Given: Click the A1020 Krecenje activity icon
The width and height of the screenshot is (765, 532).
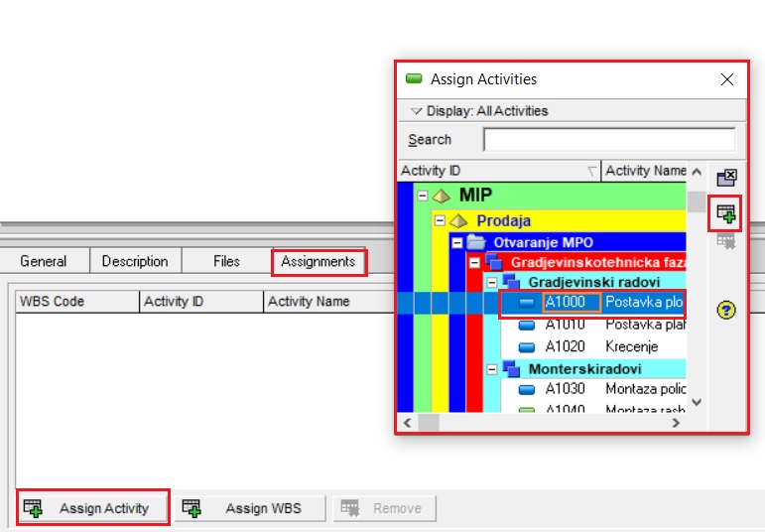Looking at the screenshot, I should click(x=527, y=346).
